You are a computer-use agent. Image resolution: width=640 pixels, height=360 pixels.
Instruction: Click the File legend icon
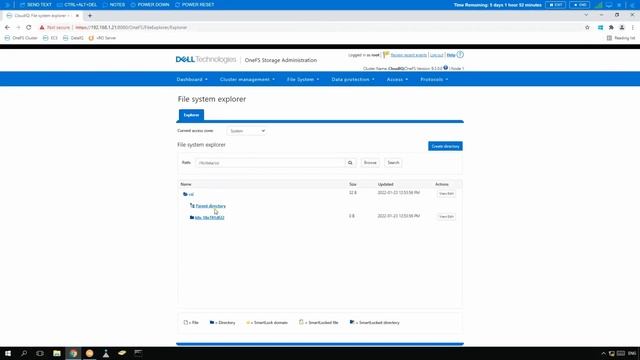pos(186,322)
